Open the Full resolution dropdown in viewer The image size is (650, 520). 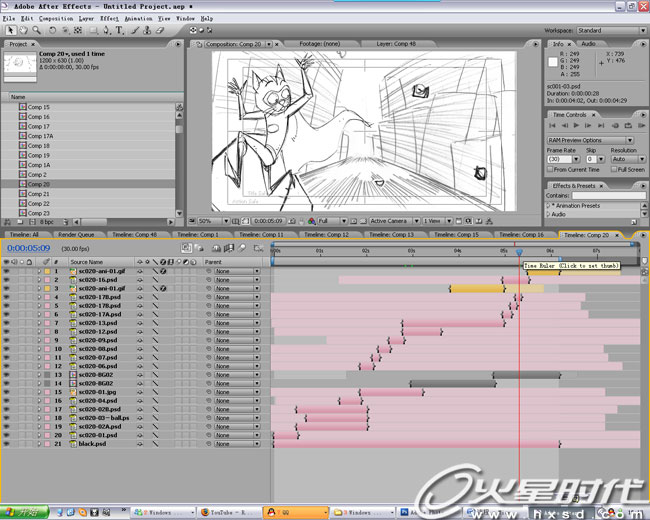tap(332, 221)
